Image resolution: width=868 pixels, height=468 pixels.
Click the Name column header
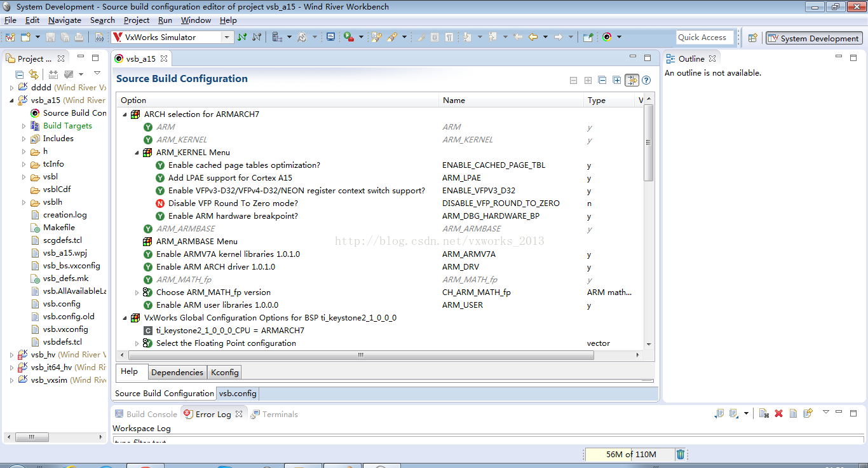coord(512,100)
